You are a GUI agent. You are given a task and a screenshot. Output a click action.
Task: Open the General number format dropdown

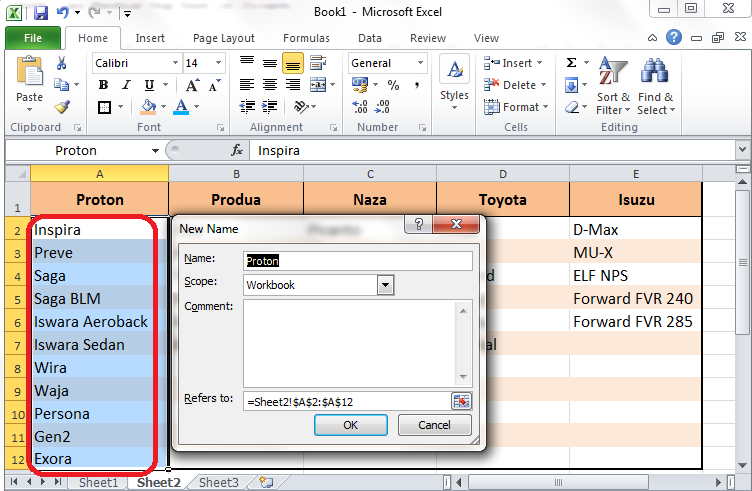click(420, 63)
